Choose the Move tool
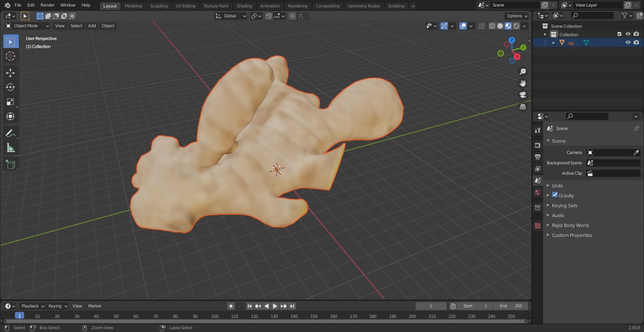Image resolution: width=644 pixels, height=332 pixels. point(10,73)
